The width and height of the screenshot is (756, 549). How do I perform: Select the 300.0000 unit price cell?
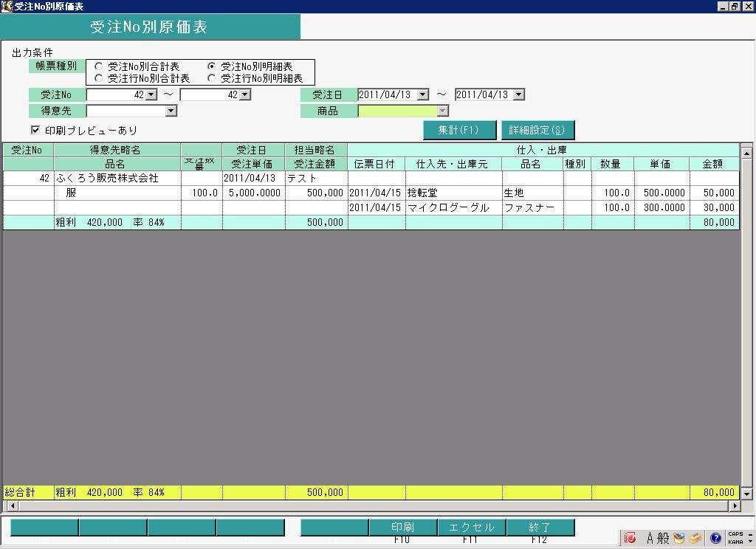click(662, 208)
